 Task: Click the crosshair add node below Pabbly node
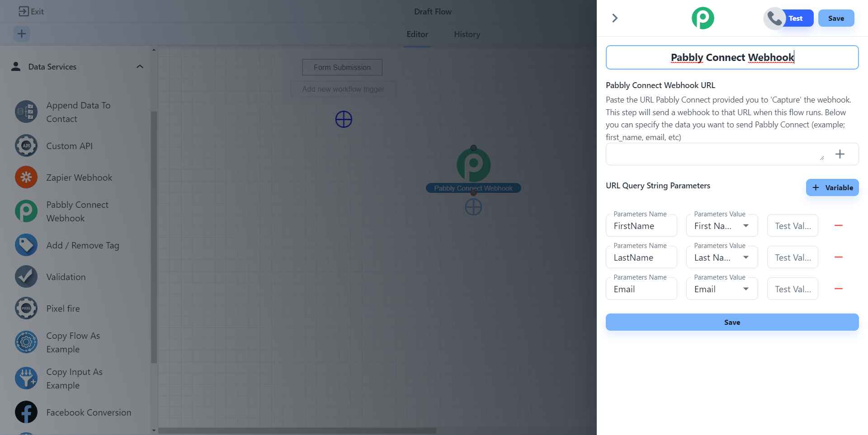click(x=473, y=207)
